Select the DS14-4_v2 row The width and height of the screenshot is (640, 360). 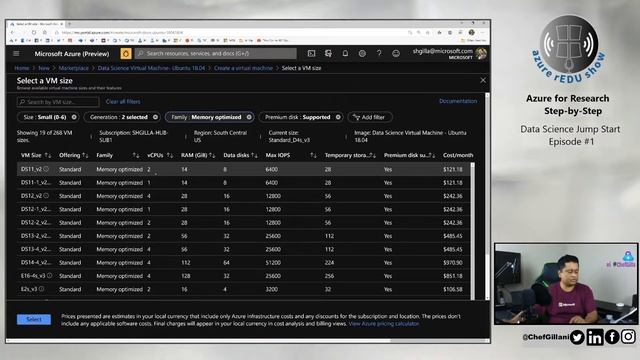coord(243,262)
